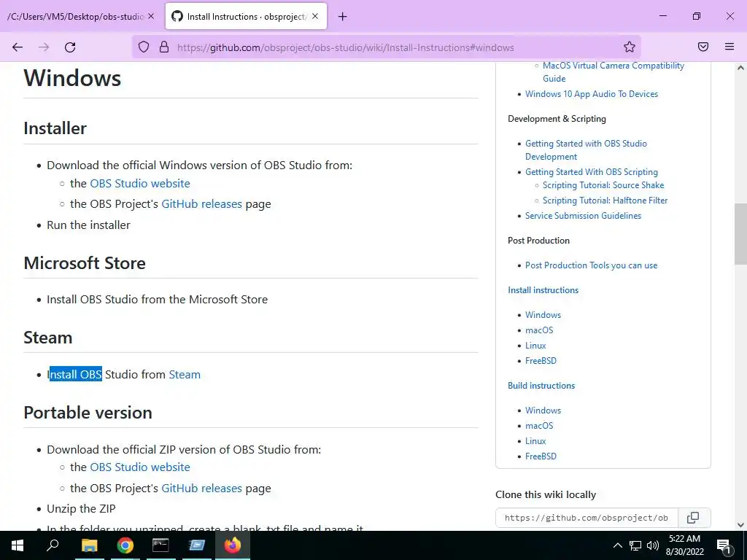
Task: Click the site security padlock icon
Action: (x=164, y=47)
